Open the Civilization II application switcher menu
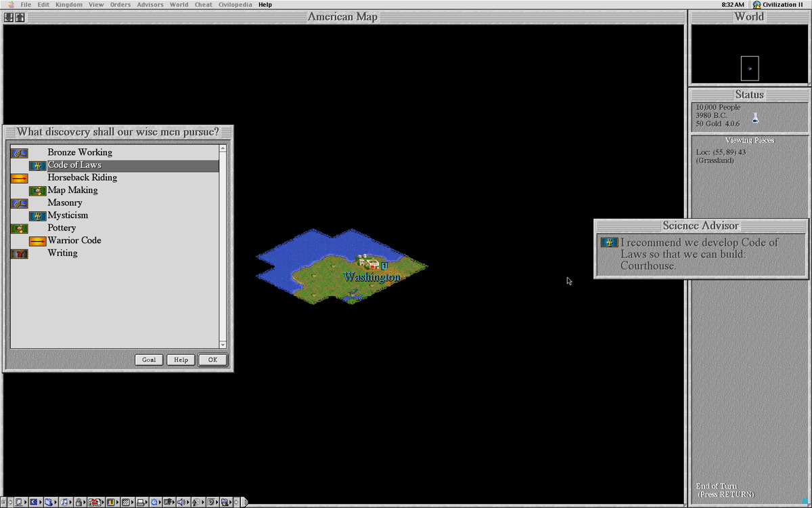The image size is (812, 508). [777, 5]
